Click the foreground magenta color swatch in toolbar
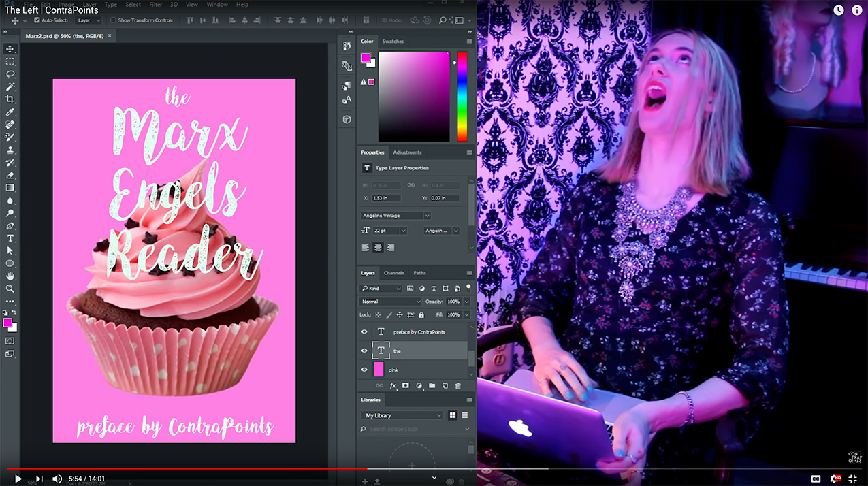 pos(7,322)
